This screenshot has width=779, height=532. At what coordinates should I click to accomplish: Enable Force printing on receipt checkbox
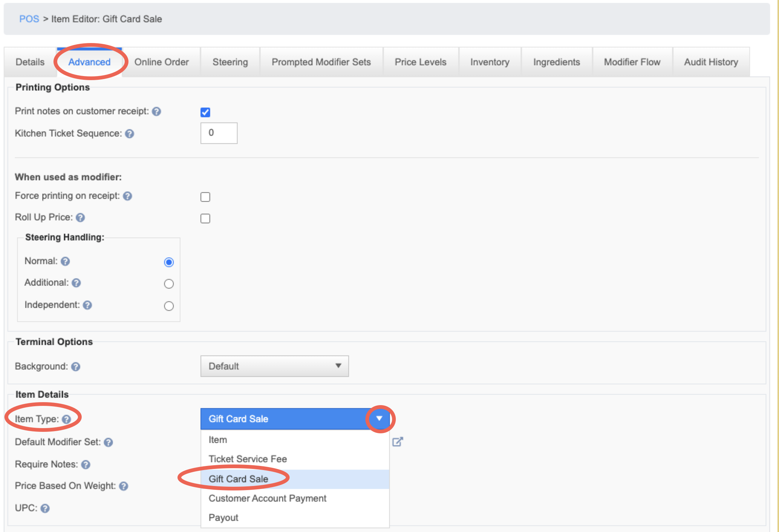click(205, 197)
